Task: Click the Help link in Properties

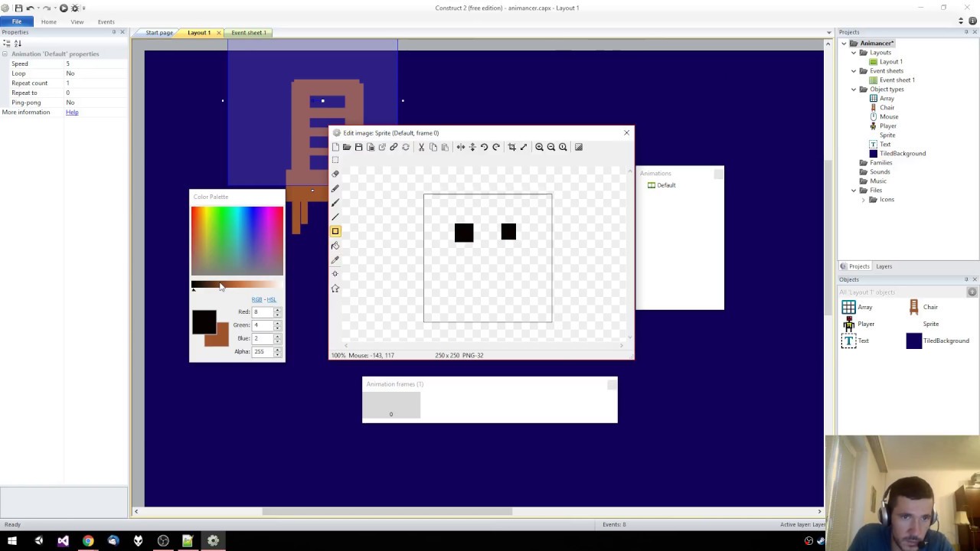Action: point(72,112)
